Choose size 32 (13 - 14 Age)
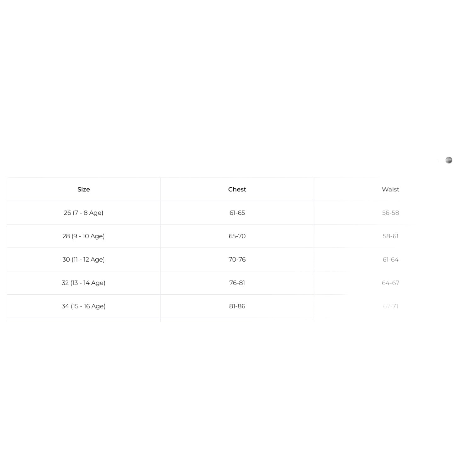The height and width of the screenshot is (476, 476). point(83,283)
